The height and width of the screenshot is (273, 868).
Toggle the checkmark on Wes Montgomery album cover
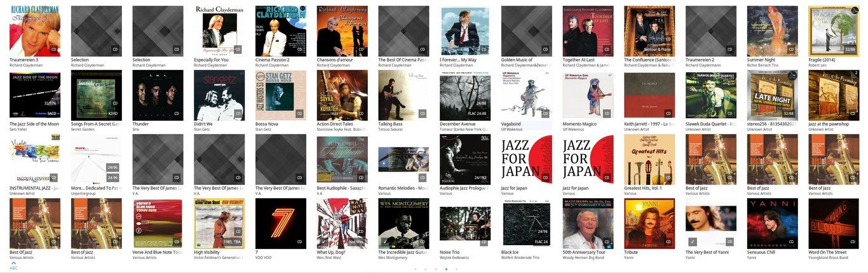pos(386,241)
